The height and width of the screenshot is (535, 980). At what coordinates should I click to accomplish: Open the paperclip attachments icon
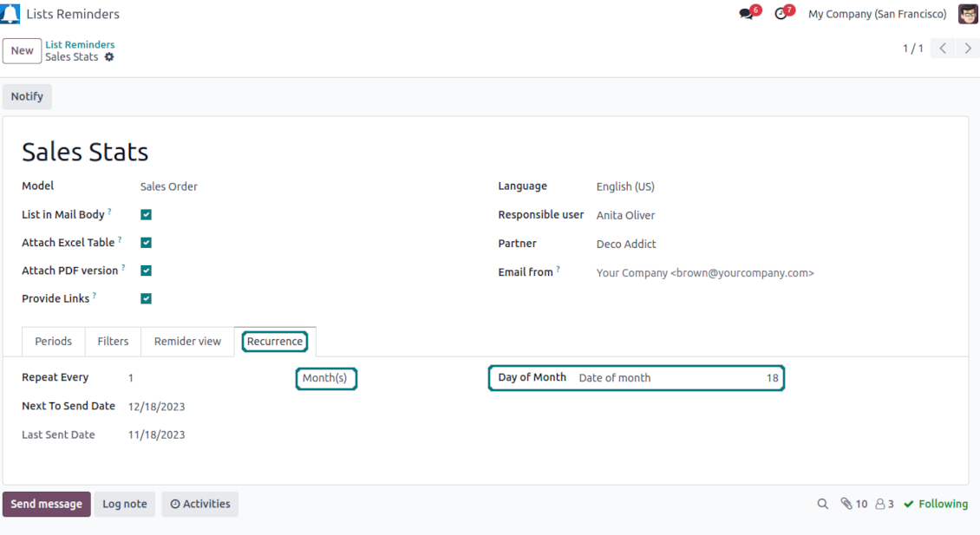(x=846, y=504)
